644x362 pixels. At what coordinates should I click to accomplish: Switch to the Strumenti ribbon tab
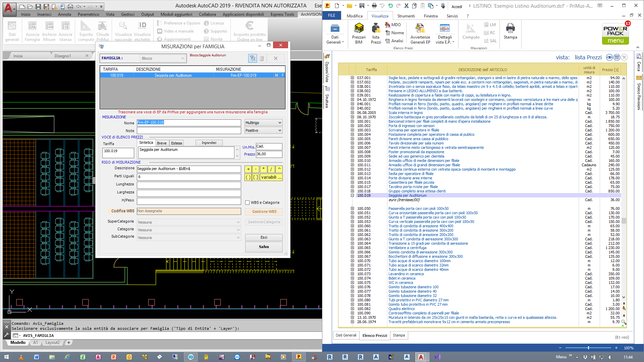(406, 16)
